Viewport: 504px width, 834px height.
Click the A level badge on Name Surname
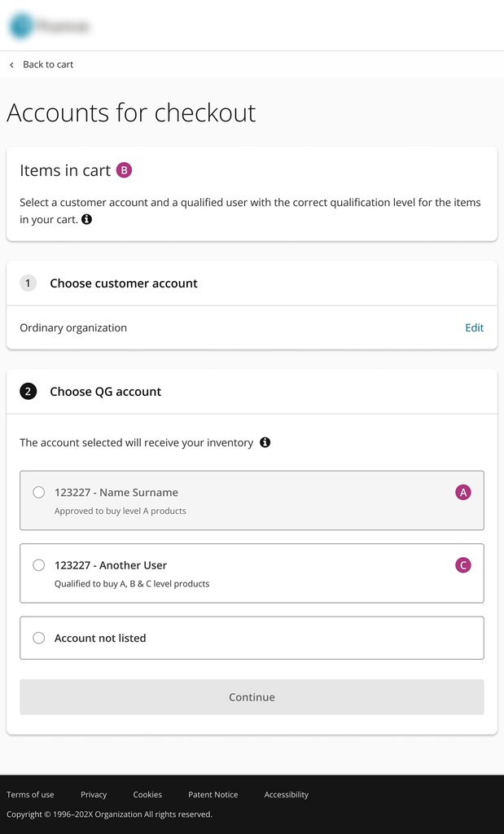[463, 492]
